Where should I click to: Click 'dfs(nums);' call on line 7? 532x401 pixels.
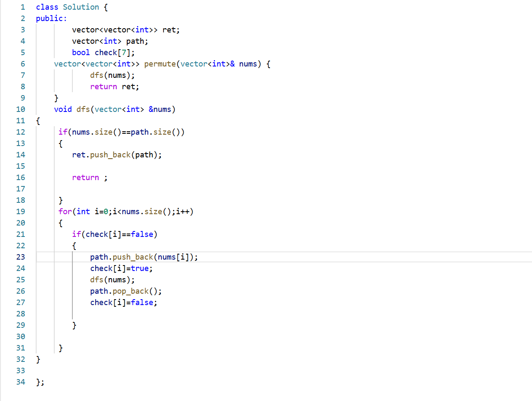(112, 75)
